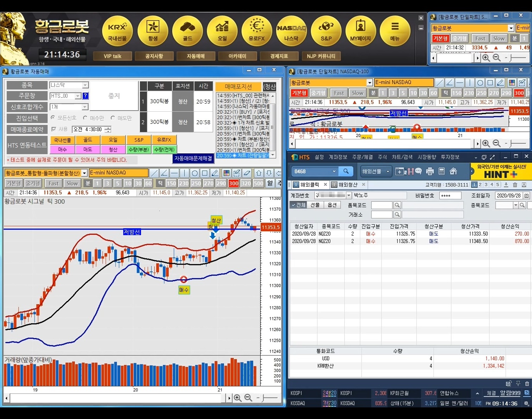Select eraser tool in main chart toolbar

click(x=247, y=173)
